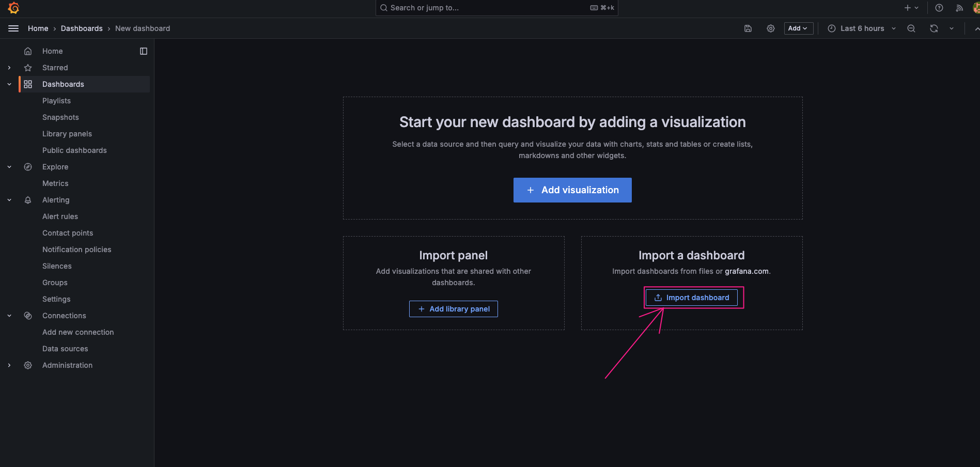The height and width of the screenshot is (467, 980).
Task: Open the news RSS feed icon
Action: coord(959,8)
